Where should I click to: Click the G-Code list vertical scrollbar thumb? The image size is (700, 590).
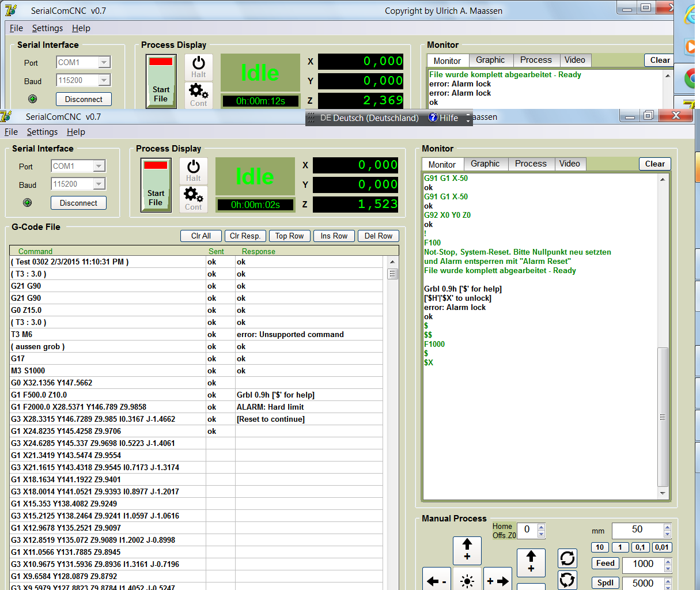[393, 274]
